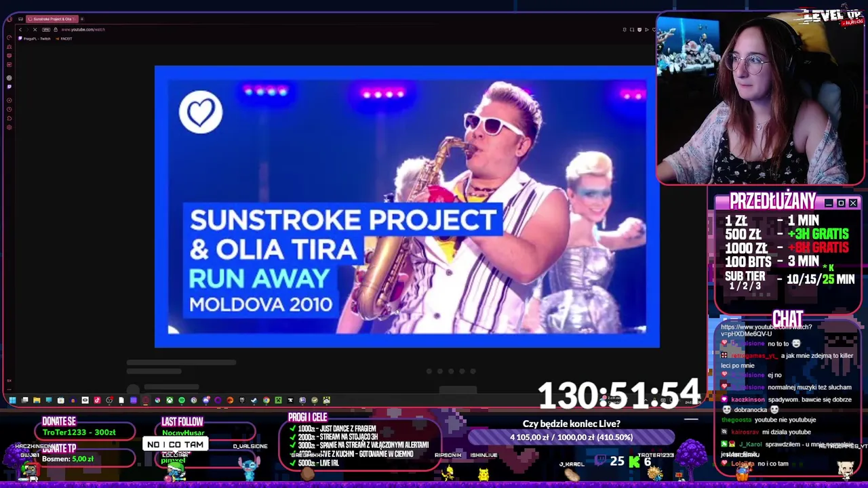868x488 pixels.
Task: Click the streamer webcam feed
Action: [759, 98]
